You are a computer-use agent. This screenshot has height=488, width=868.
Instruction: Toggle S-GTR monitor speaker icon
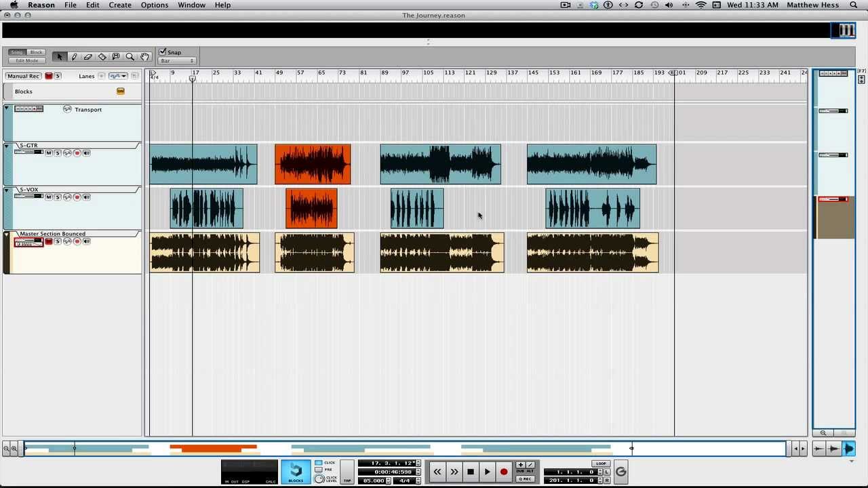87,153
